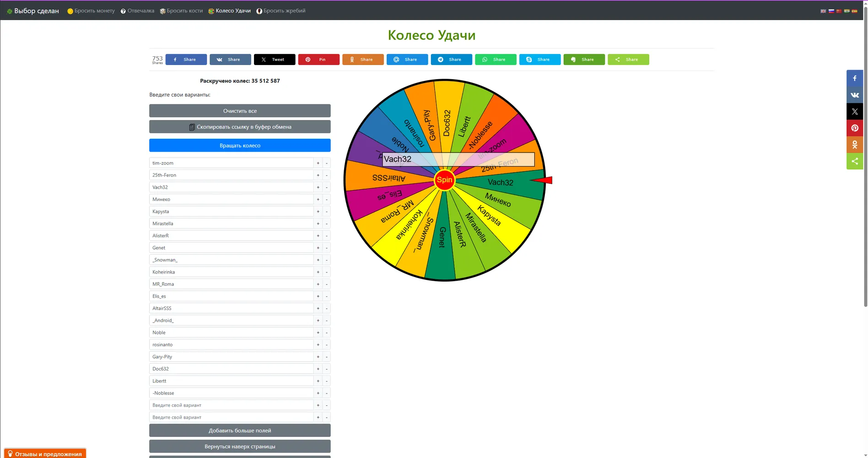Click the Pinterest icon in right sidebar
Screen dimensions: 868x458
point(854,128)
